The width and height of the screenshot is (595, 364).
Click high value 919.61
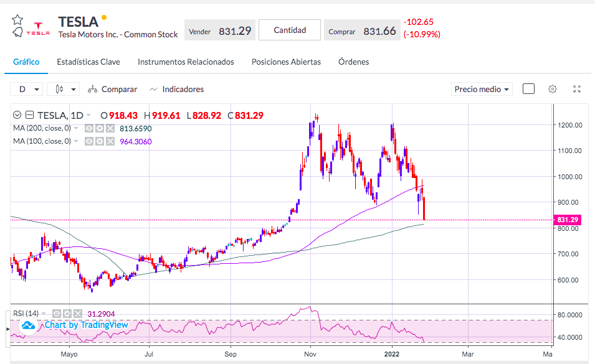coord(166,116)
